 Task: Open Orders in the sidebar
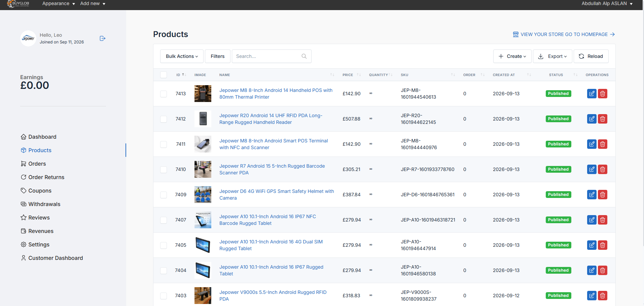tap(33, 164)
